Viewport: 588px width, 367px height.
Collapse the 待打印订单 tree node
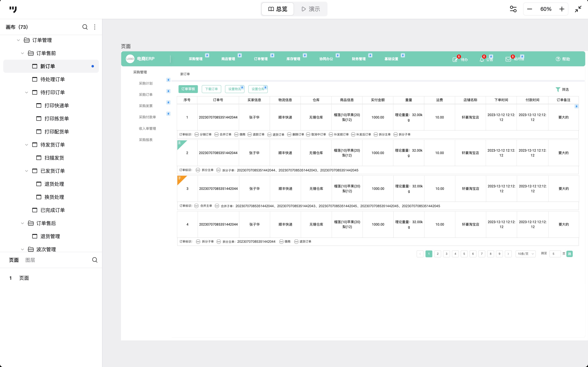(x=27, y=93)
